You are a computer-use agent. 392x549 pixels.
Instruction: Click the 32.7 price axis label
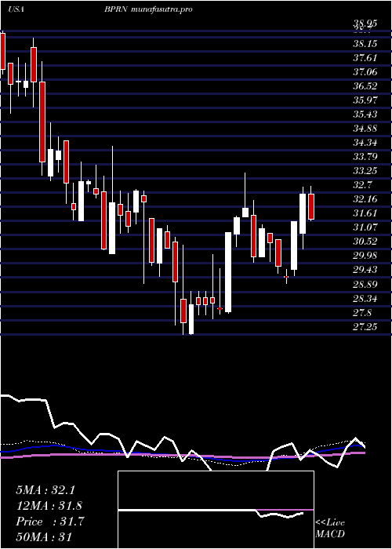click(363, 185)
